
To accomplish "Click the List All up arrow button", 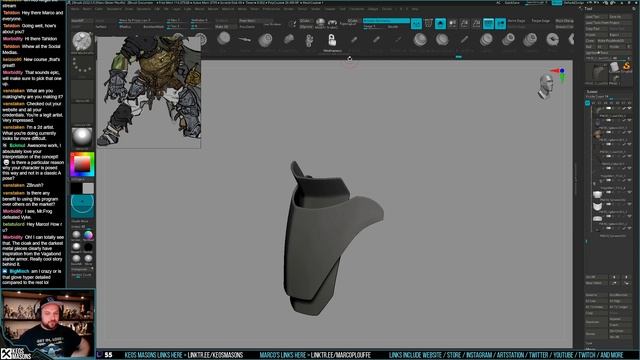I will [x=615, y=277].
